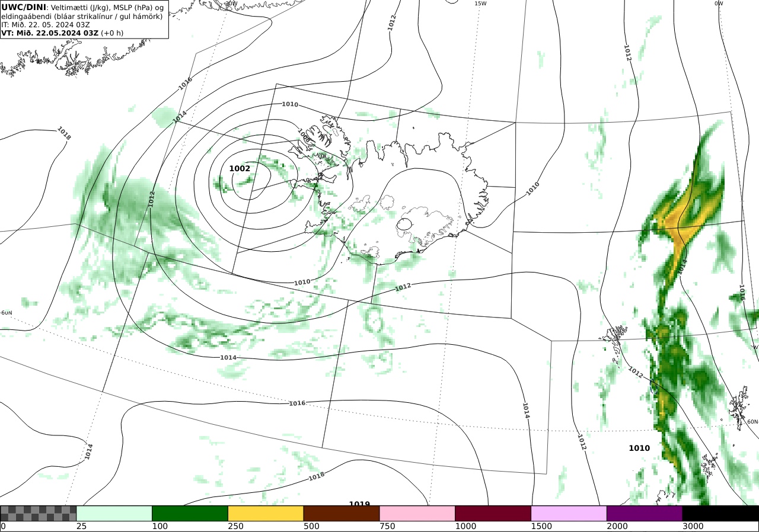The width and height of the screenshot is (759, 532).
Task: Click the "IT: Mið. 22. 05. 2024 03Z" initial time line
Action: click(x=46, y=24)
